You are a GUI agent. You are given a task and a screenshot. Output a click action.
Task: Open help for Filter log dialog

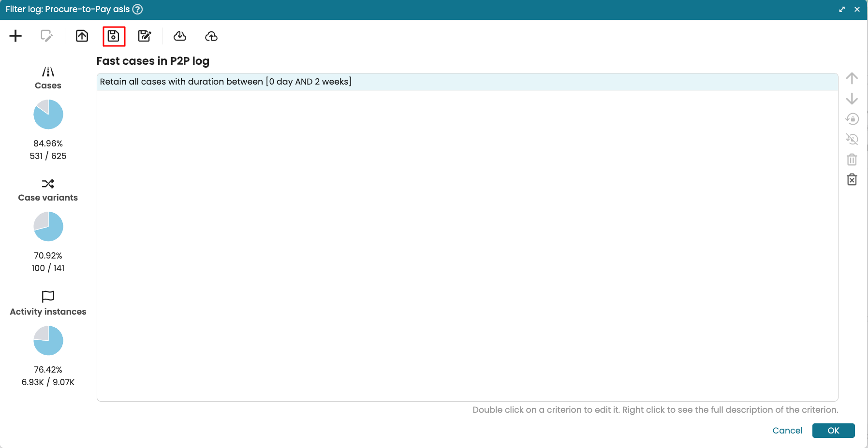138,9
